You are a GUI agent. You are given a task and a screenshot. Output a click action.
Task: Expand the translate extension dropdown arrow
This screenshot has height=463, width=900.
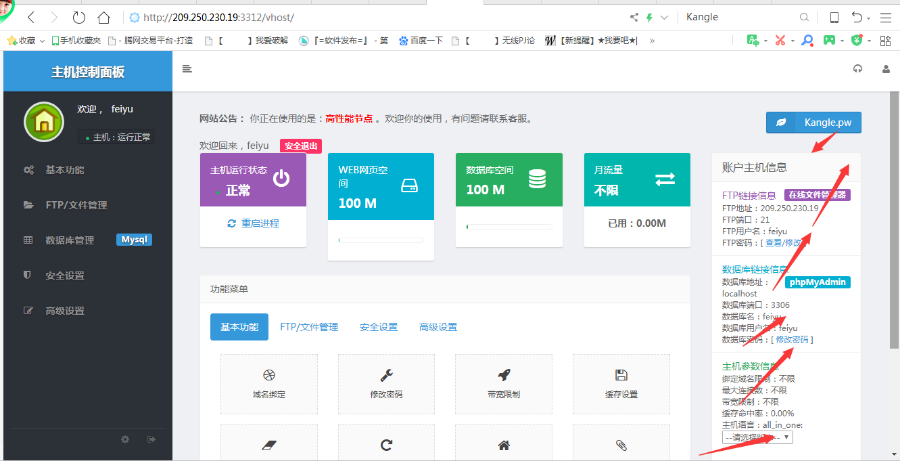766,41
